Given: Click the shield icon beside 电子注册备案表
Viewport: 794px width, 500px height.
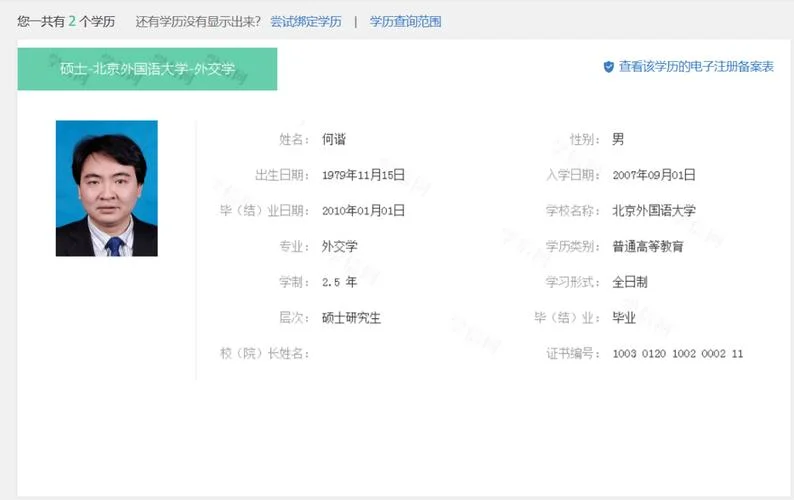Looking at the screenshot, I should [x=609, y=67].
